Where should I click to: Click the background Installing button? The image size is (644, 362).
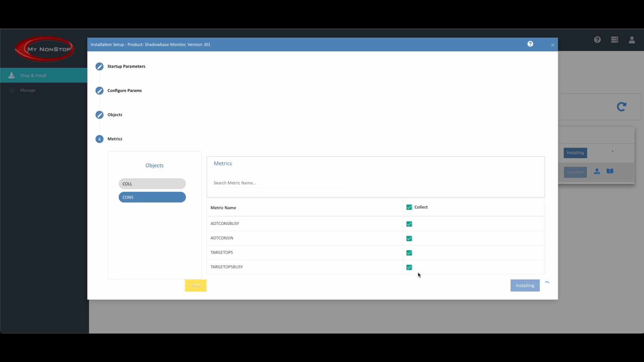coord(575,153)
